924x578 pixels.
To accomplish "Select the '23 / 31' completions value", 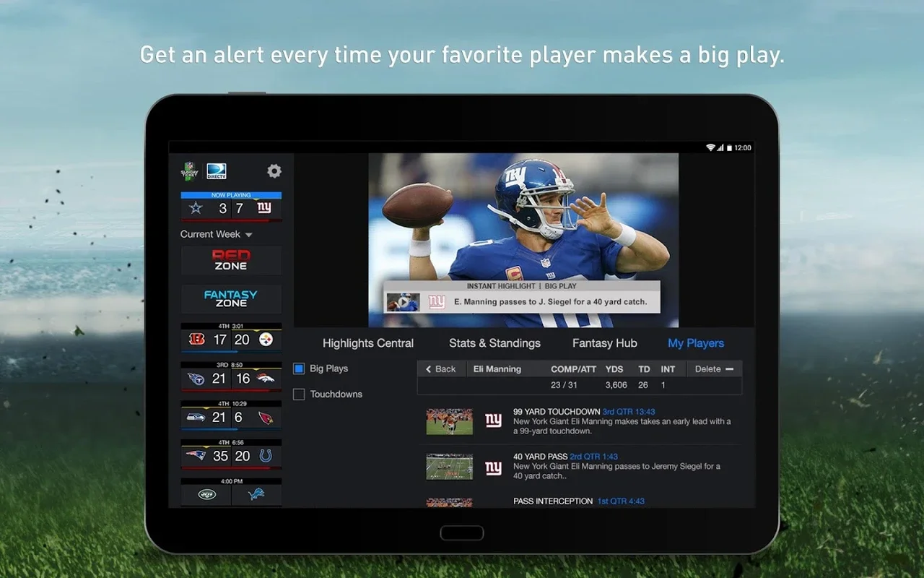I will (565, 385).
